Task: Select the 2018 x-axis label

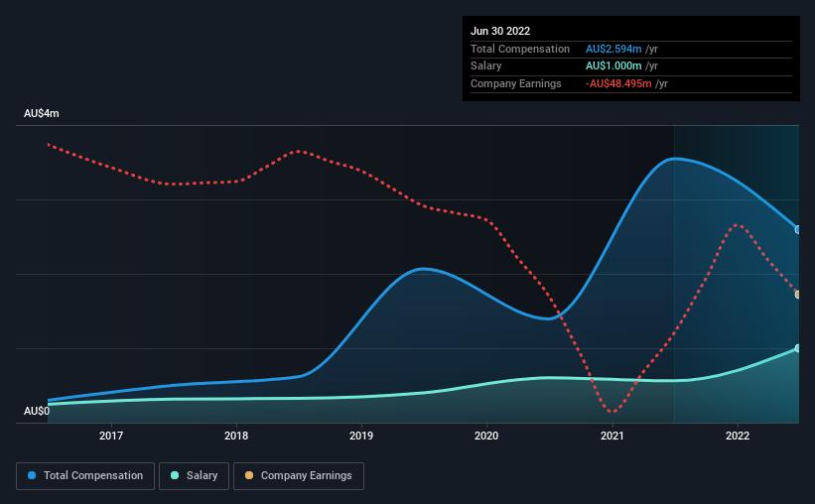Action: click(x=236, y=436)
